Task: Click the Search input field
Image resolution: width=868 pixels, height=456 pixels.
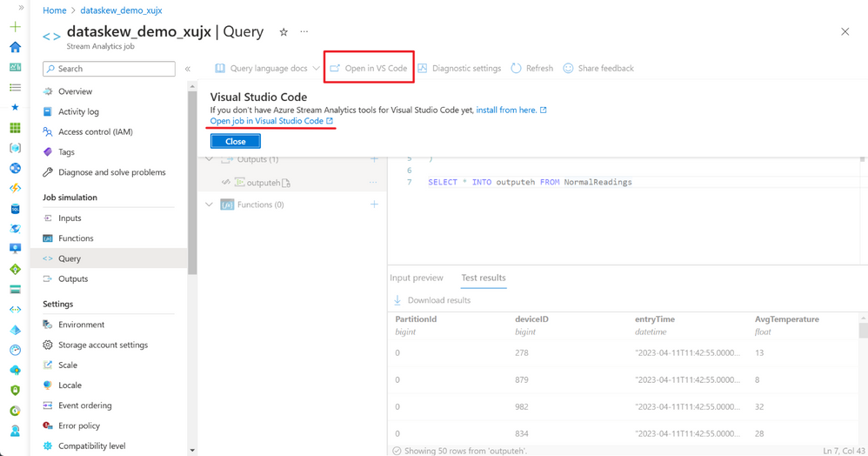Action: [x=109, y=69]
